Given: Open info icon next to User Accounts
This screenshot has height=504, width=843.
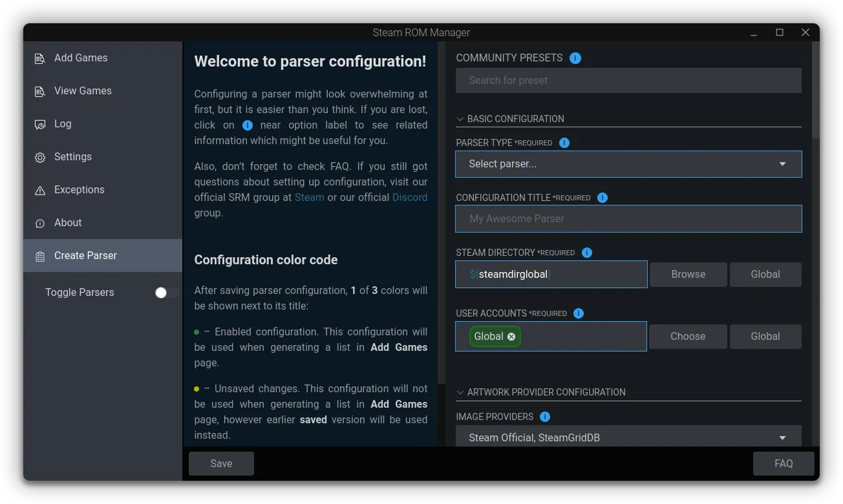Looking at the screenshot, I should (579, 313).
